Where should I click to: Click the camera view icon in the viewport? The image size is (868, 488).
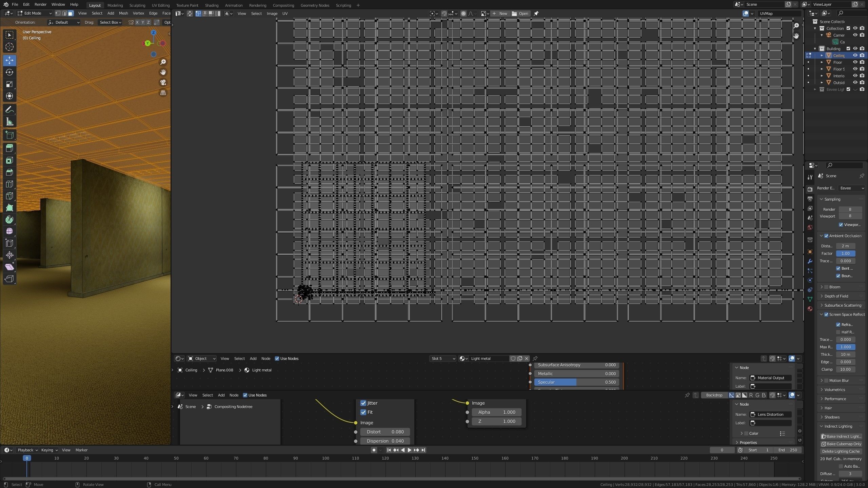pyautogui.click(x=163, y=82)
